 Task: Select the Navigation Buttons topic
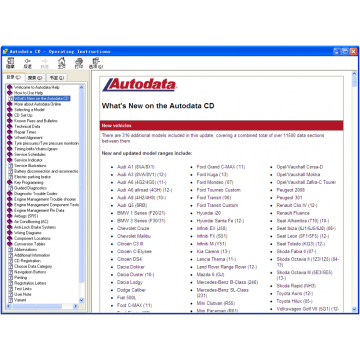point(30,272)
